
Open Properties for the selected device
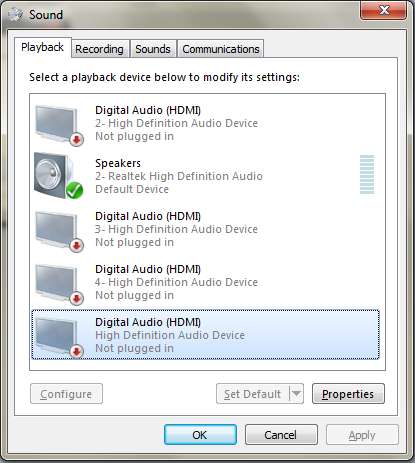pyautogui.click(x=348, y=394)
